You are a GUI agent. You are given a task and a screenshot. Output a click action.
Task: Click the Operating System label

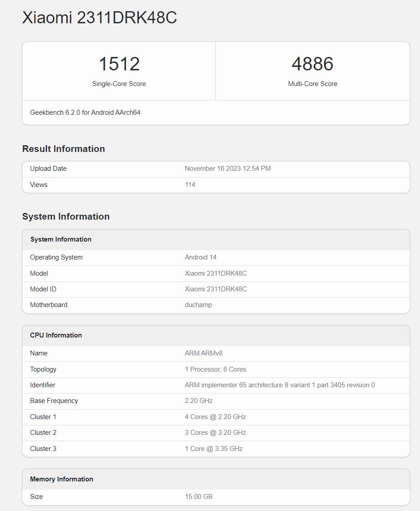(56, 257)
